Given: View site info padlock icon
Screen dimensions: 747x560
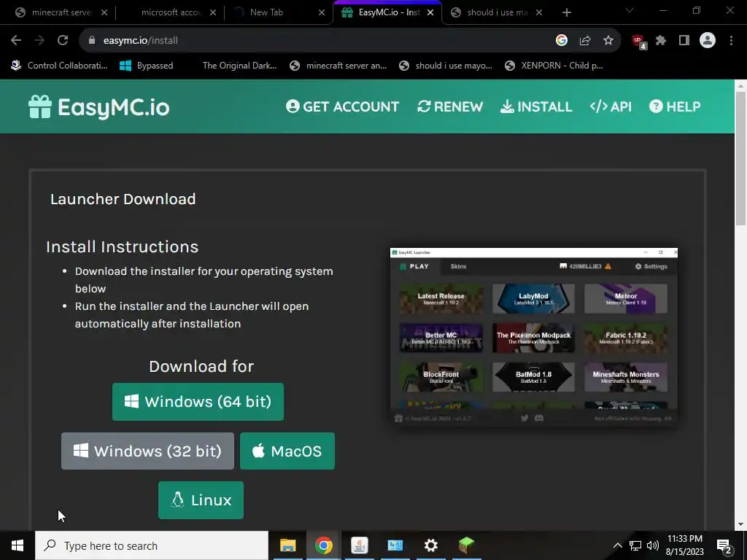Looking at the screenshot, I should 91,41.
